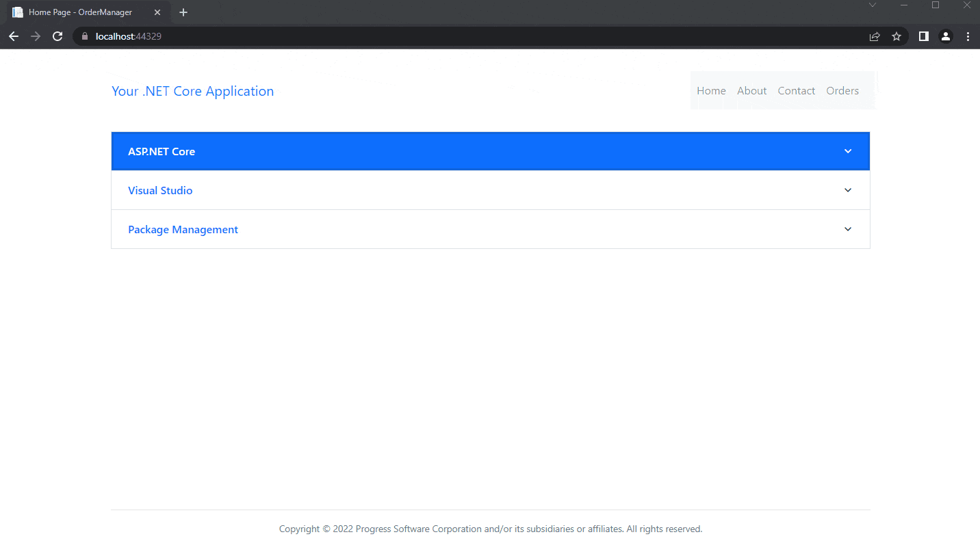
Task: Go to the Contact page link
Action: tap(796, 90)
